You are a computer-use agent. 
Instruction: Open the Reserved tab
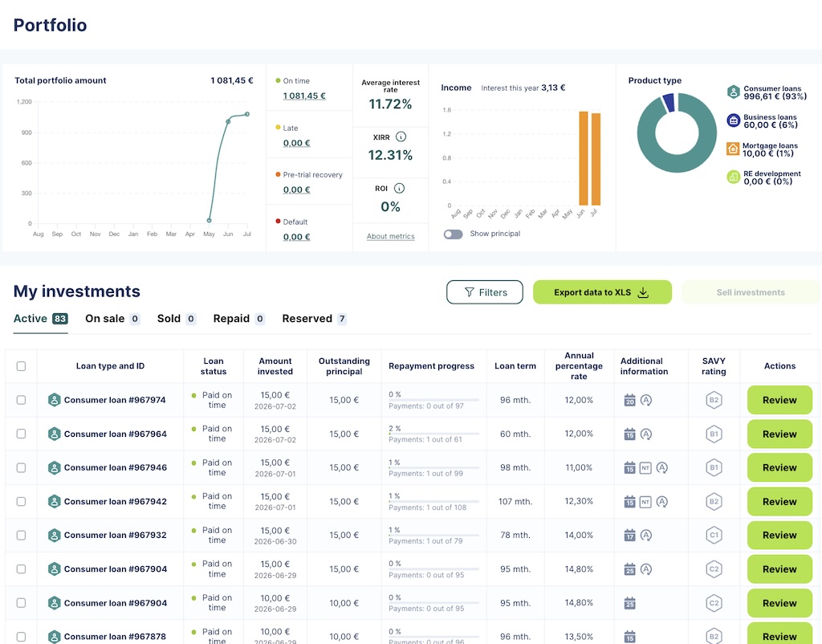coord(315,319)
